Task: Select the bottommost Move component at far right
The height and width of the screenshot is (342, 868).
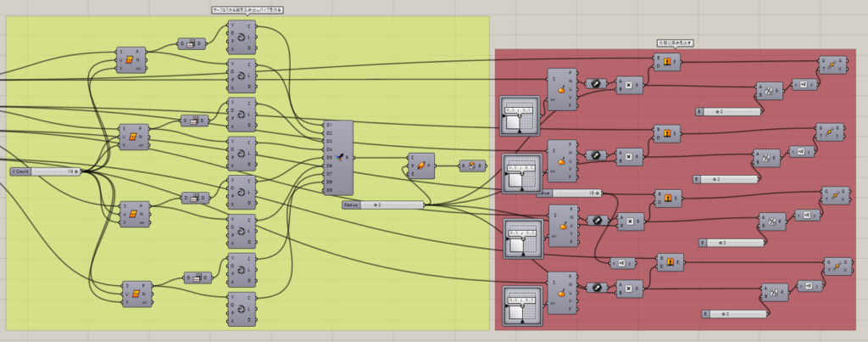Action: [x=838, y=267]
